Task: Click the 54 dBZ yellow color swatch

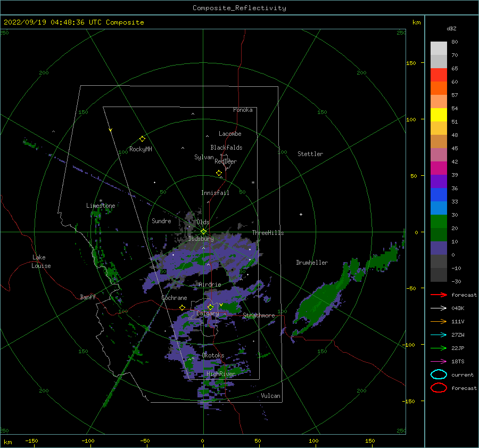Action: (x=439, y=115)
